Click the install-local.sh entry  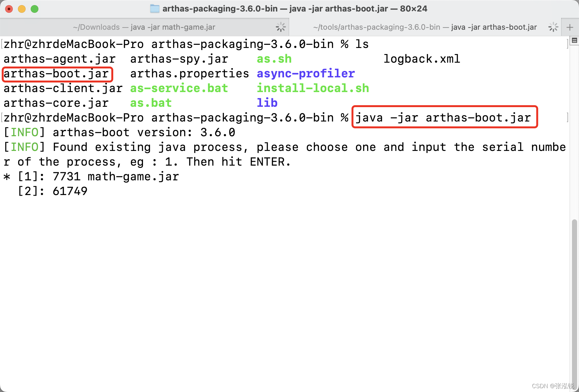click(313, 89)
